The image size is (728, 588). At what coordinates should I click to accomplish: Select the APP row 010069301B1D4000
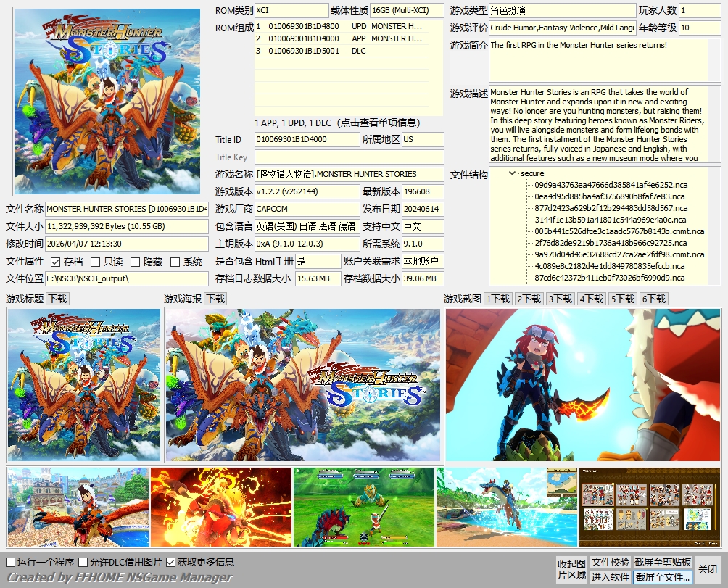pos(342,38)
